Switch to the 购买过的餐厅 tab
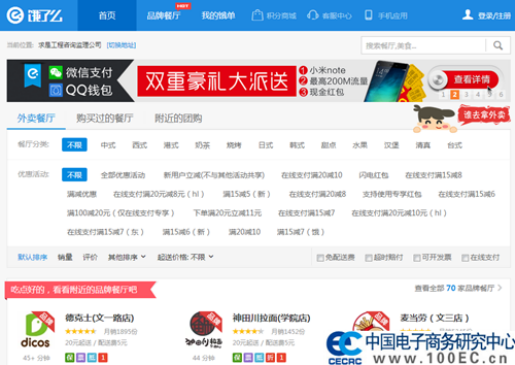This screenshot has width=515, height=365. click(x=104, y=118)
